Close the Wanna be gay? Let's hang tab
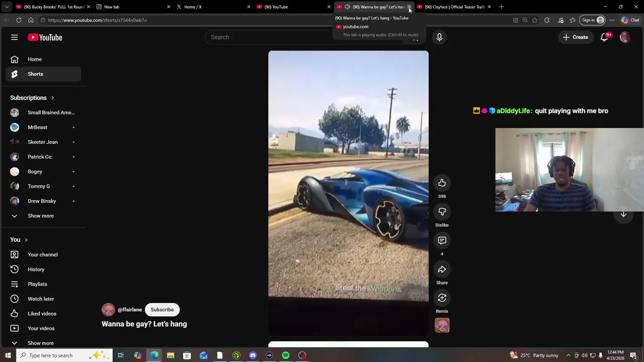 (409, 7)
